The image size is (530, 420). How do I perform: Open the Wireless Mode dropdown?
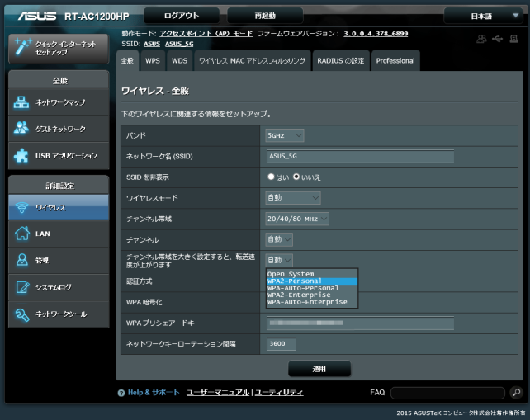pos(293,198)
